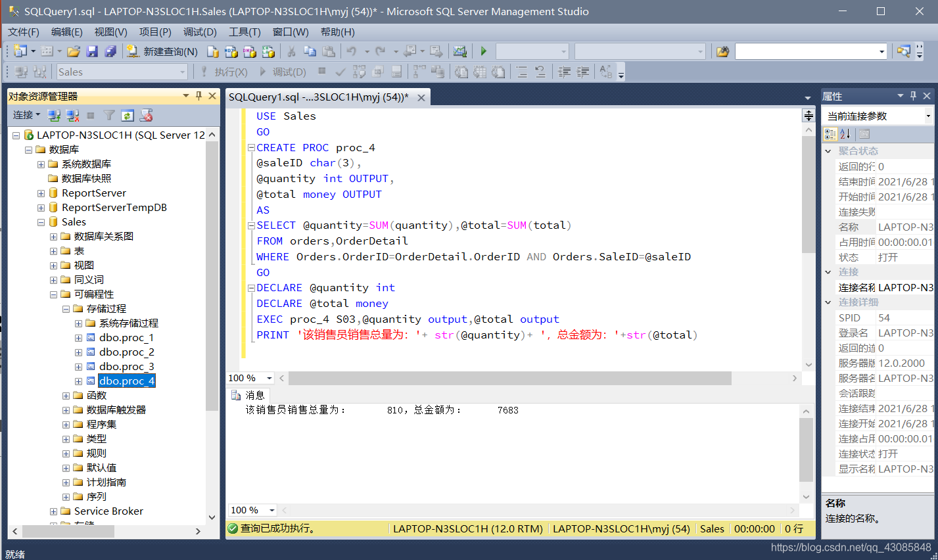Close the 对象资源管理器 panel
This screenshot has width=938, height=560.
point(212,96)
